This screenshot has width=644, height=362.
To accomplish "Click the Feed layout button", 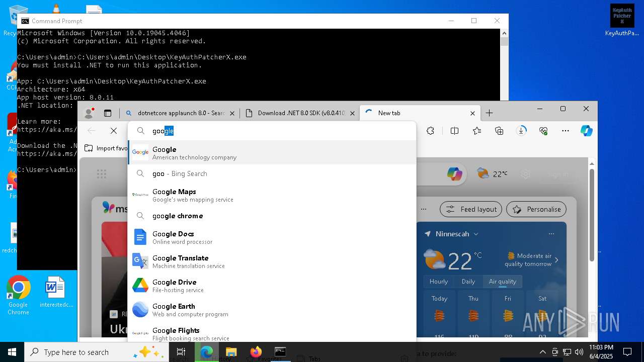I will click(471, 209).
